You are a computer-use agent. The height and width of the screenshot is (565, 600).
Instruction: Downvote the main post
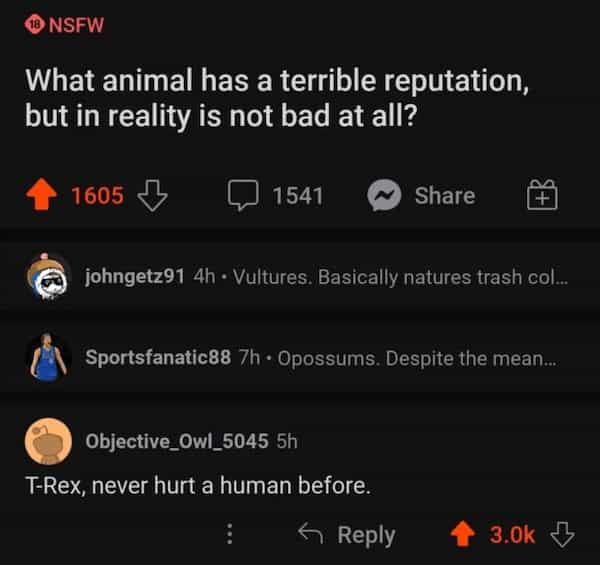click(x=150, y=196)
